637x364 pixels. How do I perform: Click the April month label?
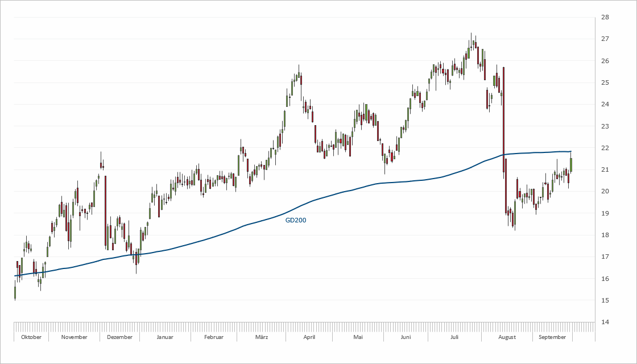309,337
